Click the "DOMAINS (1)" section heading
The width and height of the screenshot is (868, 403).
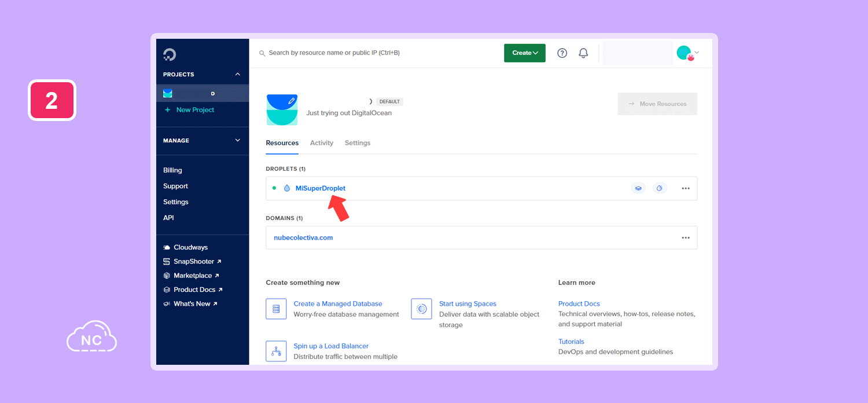pyautogui.click(x=284, y=218)
